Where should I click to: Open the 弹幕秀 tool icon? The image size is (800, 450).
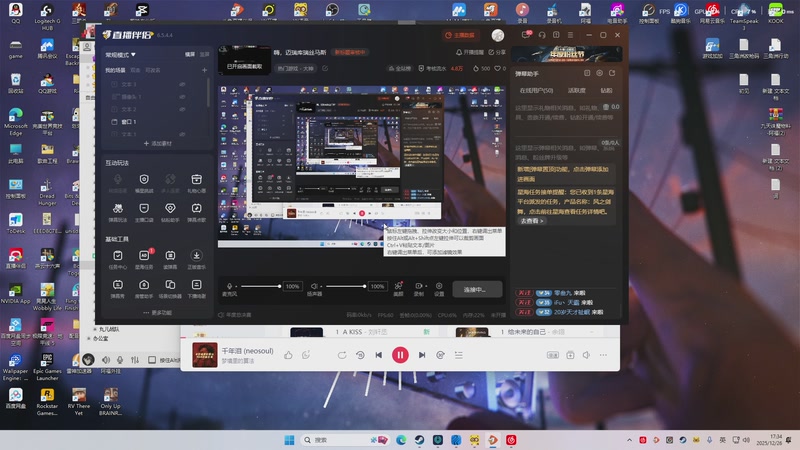pyautogui.click(x=118, y=285)
